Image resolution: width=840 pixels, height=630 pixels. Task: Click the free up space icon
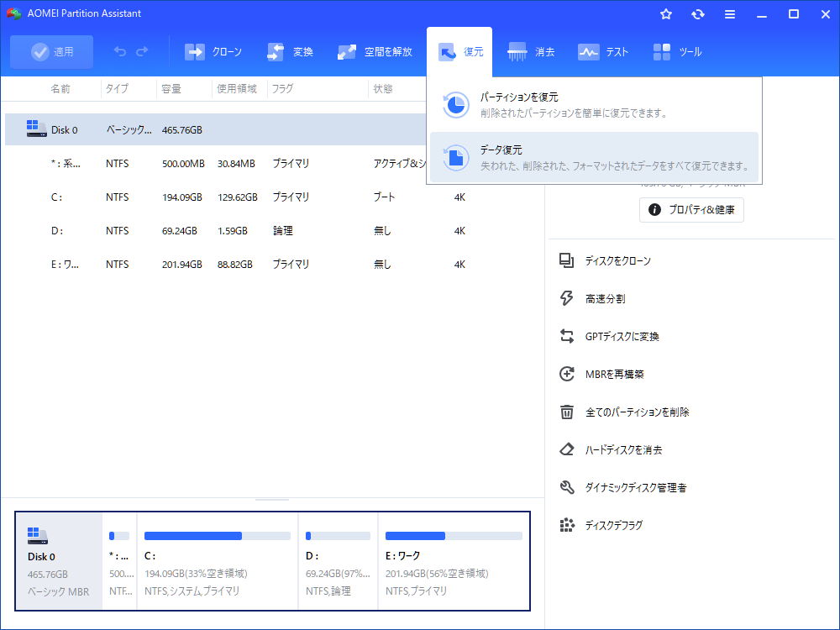tap(347, 52)
